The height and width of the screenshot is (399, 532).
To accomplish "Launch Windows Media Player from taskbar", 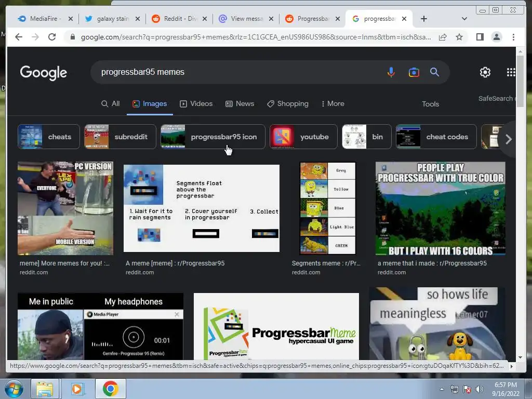I will [77, 389].
